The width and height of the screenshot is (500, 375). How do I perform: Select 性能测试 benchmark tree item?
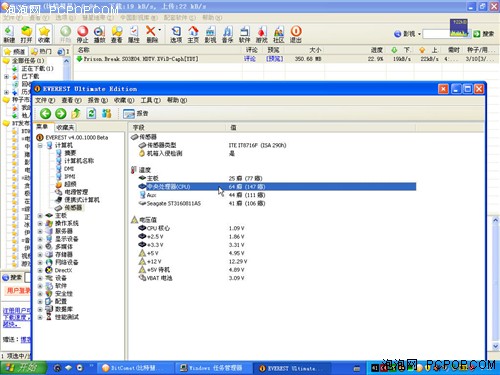tap(67, 317)
